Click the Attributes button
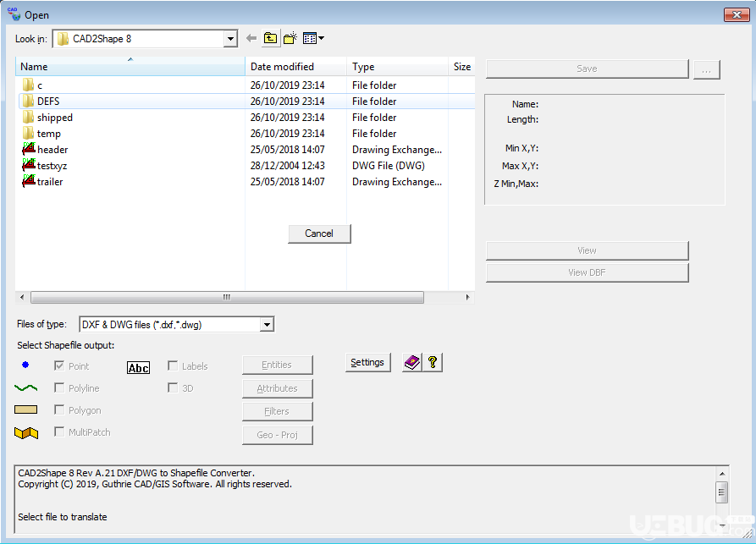The image size is (756, 544). point(277,388)
